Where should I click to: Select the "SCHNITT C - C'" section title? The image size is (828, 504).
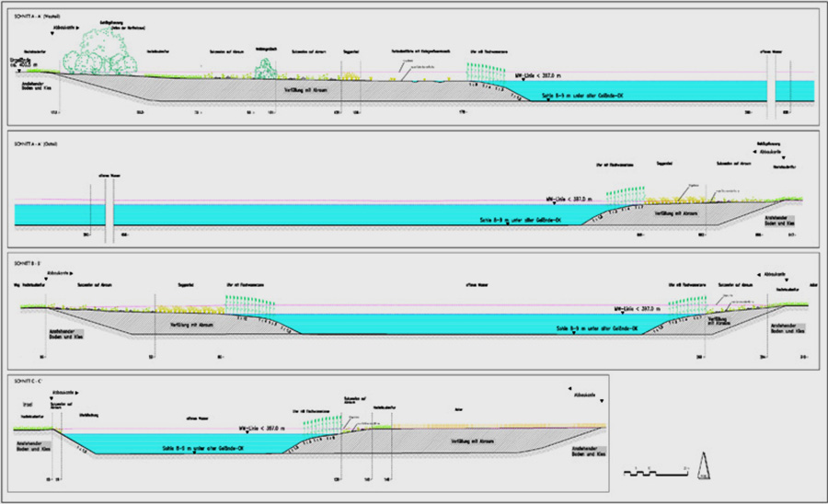click(27, 381)
